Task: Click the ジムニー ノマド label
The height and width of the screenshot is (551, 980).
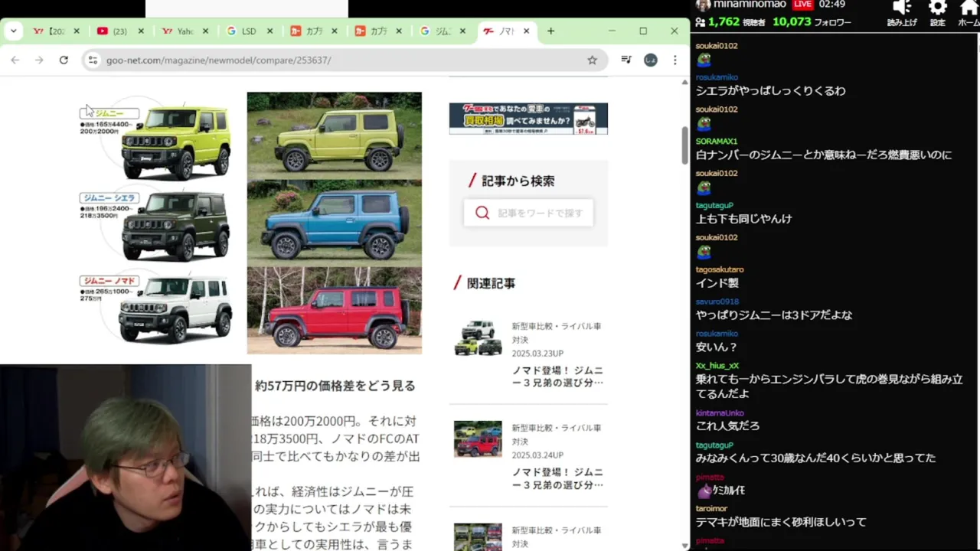Action: click(109, 281)
